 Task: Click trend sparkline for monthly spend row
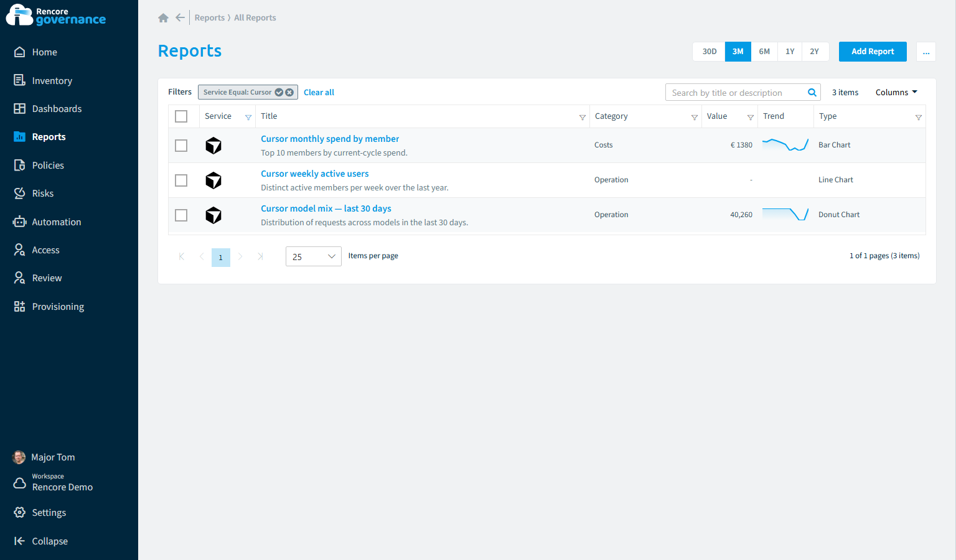pyautogui.click(x=785, y=145)
